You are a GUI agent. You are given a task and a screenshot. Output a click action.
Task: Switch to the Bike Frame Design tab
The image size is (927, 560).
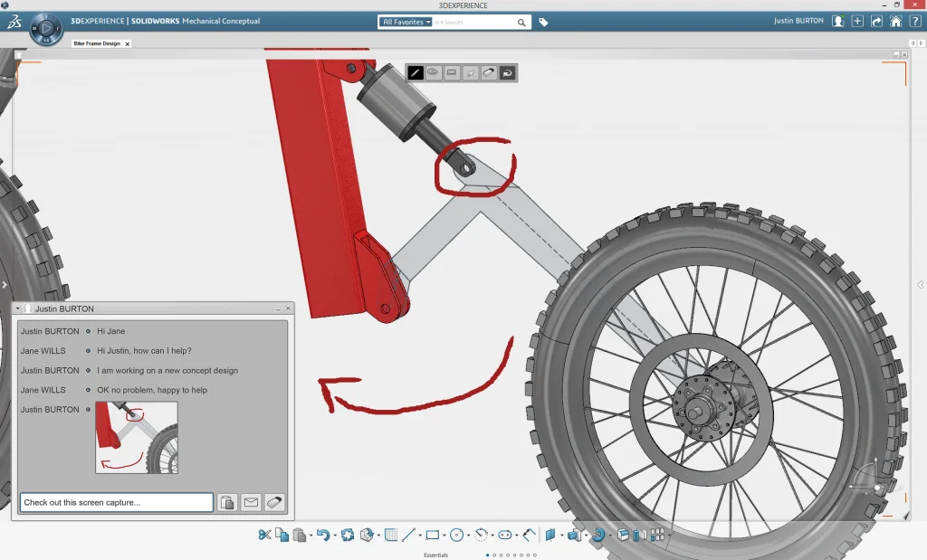[x=97, y=42]
